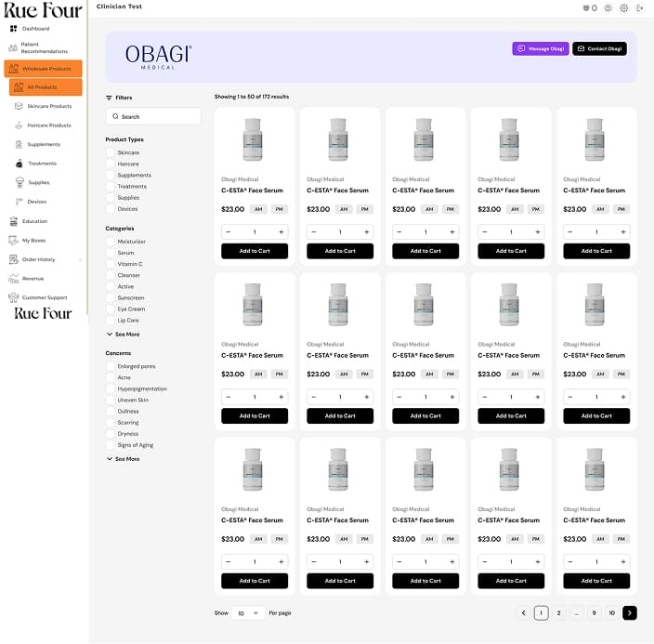Enable the Vitamin C category filter
This screenshot has height=644, width=654.
click(x=111, y=264)
